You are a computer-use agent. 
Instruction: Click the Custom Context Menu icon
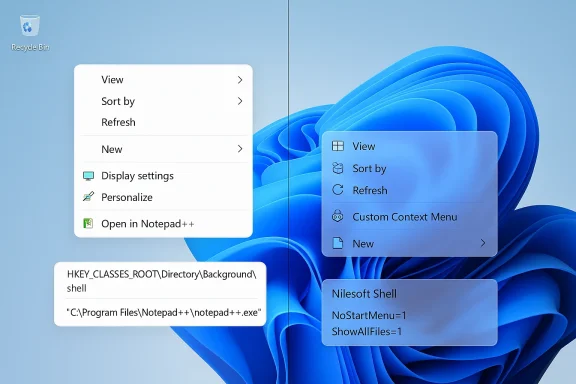coord(338,217)
